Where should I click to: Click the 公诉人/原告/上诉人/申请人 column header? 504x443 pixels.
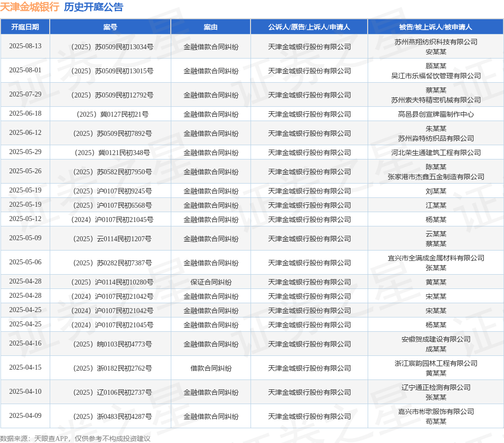309,27
